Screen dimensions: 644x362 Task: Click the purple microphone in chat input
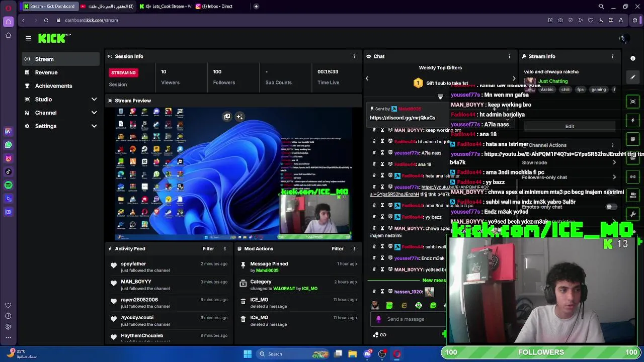379,319
